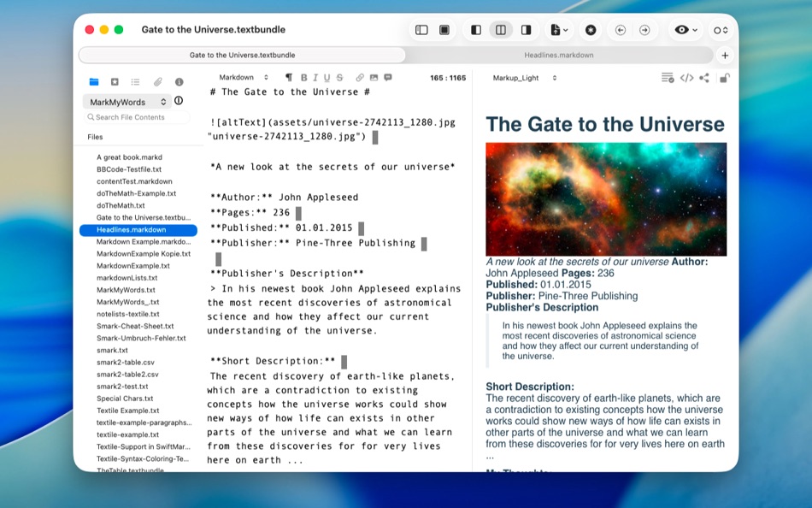
Task: Toggle bold formatting in the editor toolbar
Action: 303,77
